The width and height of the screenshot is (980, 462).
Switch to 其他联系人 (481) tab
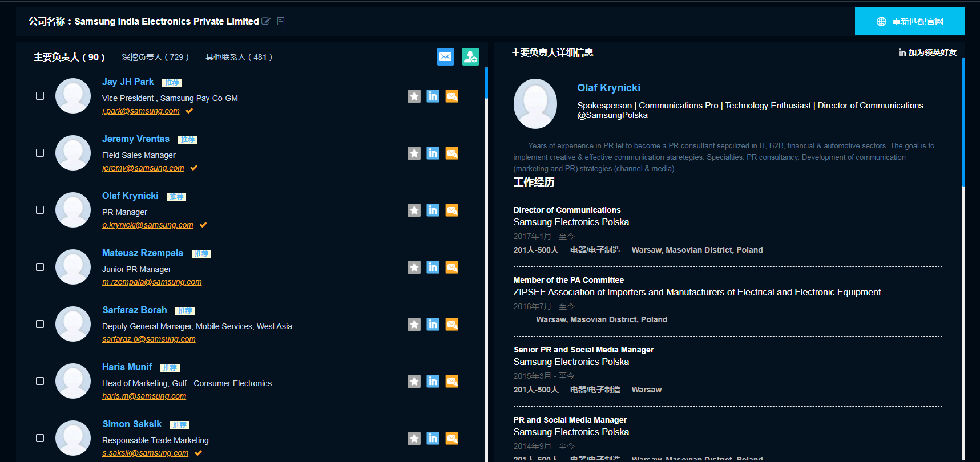click(x=239, y=57)
